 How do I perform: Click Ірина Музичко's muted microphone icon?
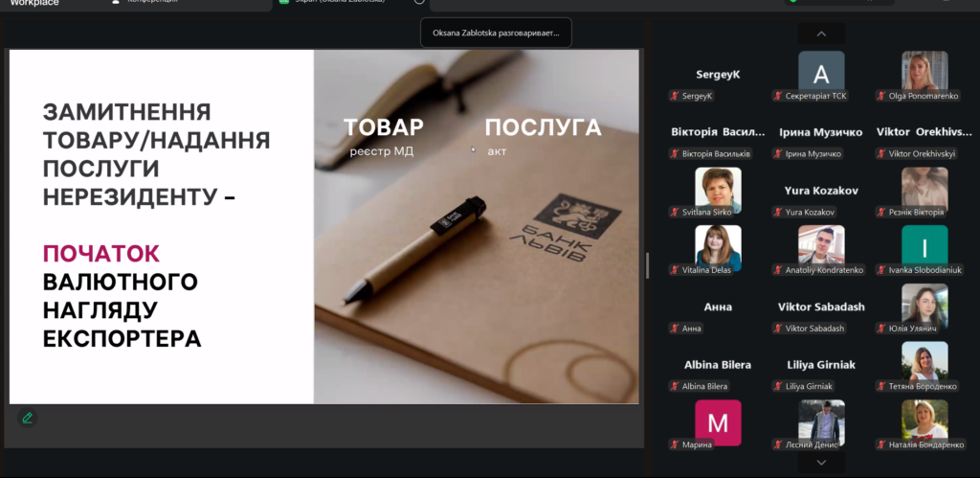click(778, 153)
